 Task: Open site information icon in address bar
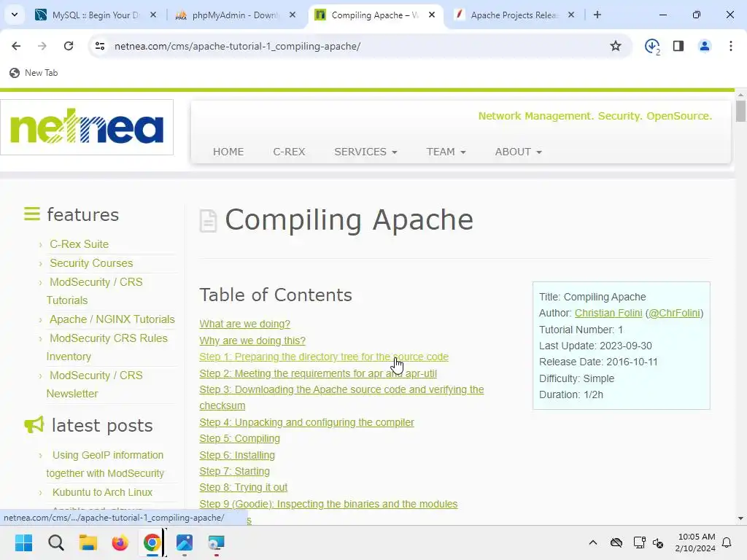pos(100,46)
